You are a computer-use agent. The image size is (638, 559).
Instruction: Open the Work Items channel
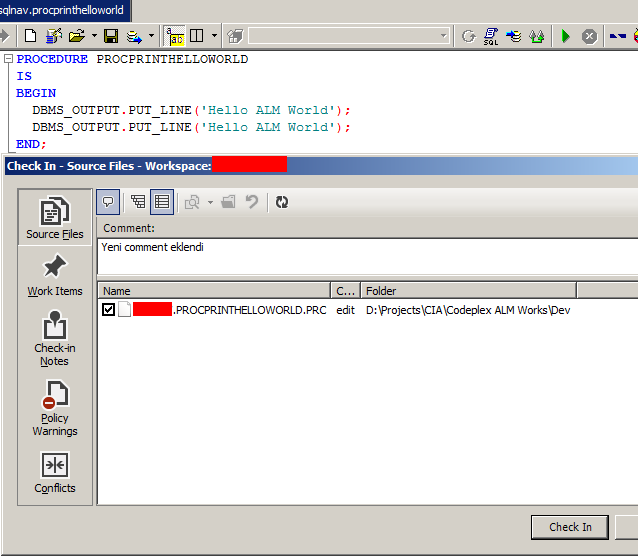pos(55,275)
